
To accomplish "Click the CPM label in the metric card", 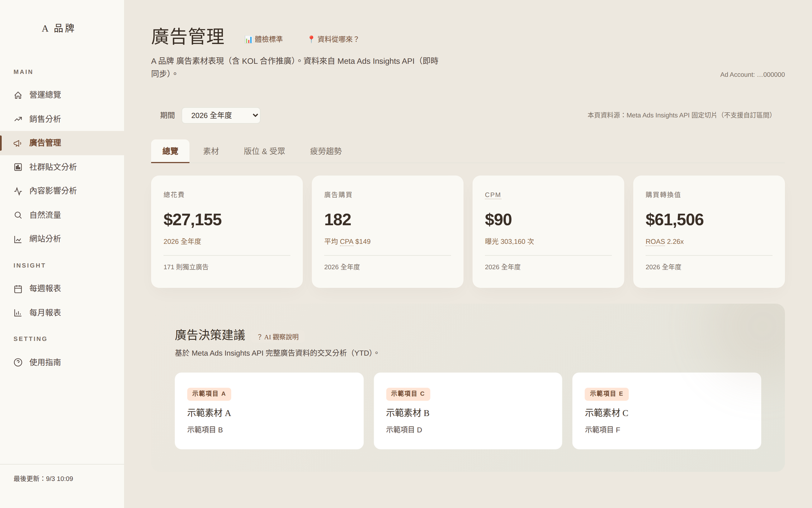I will pos(493,195).
